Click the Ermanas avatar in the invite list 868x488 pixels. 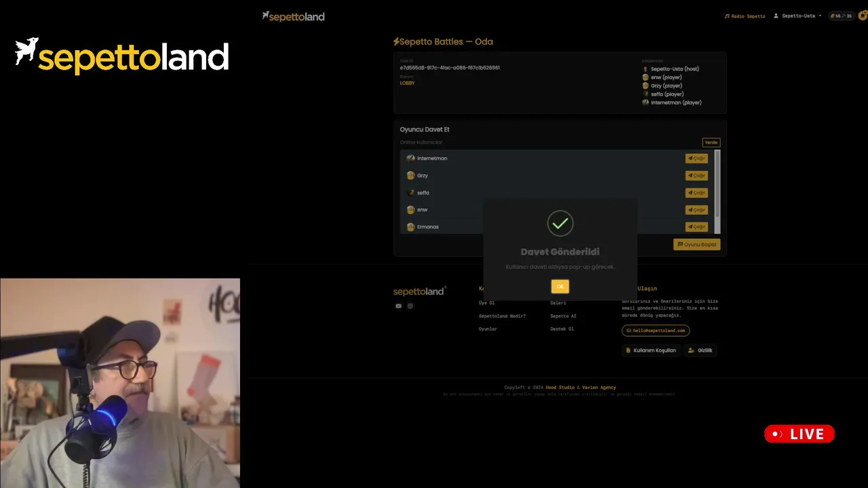pyautogui.click(x=411, y=227)
